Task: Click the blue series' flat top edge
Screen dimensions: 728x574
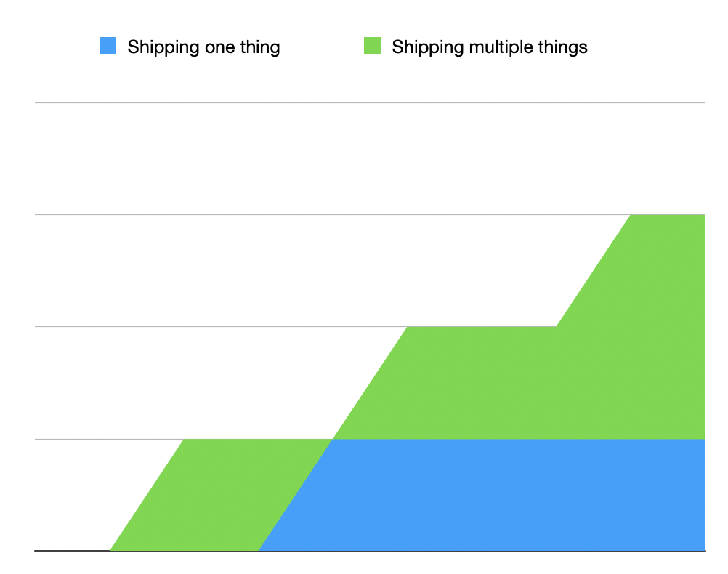Action: click(x=509, y=440)
